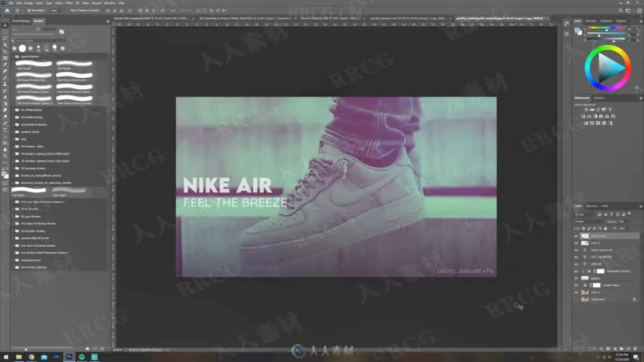Add an Invert adjustment
644x362 pixels.
[x=586, y=123]
